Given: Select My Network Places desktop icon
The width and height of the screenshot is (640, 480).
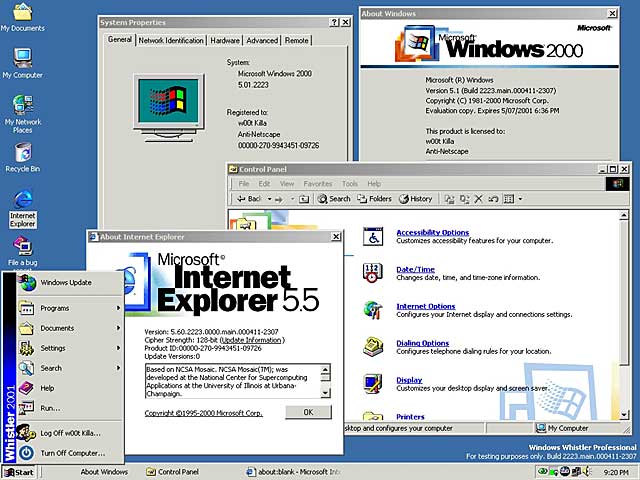Looking at the screenshot, I should 22,113.
